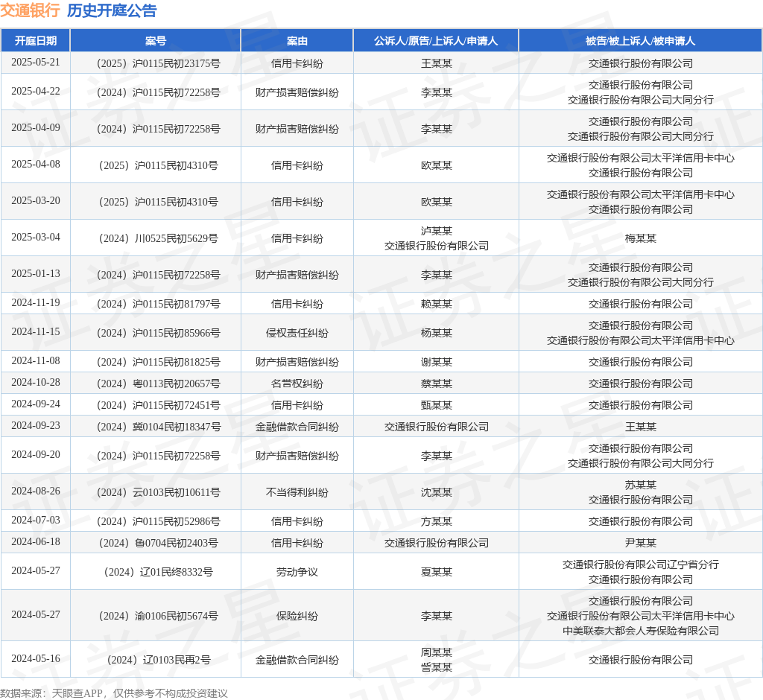The height and width of the screenshot is (700, 763).
Task: Click the date 2025-03-04
Action: [x=36, y=238]
